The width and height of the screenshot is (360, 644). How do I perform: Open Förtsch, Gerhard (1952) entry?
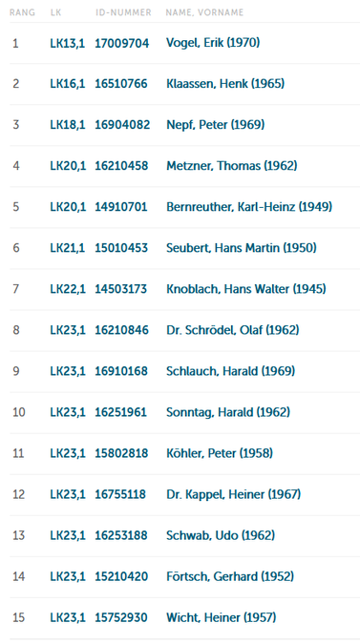pyautogui.click(x=230, y=576)
